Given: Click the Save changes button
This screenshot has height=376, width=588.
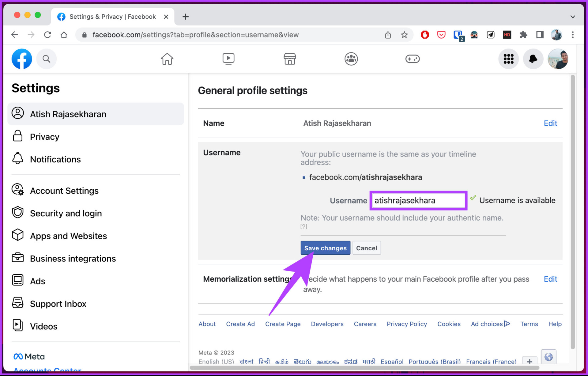Looking at the screenshot, I should 325,248.
